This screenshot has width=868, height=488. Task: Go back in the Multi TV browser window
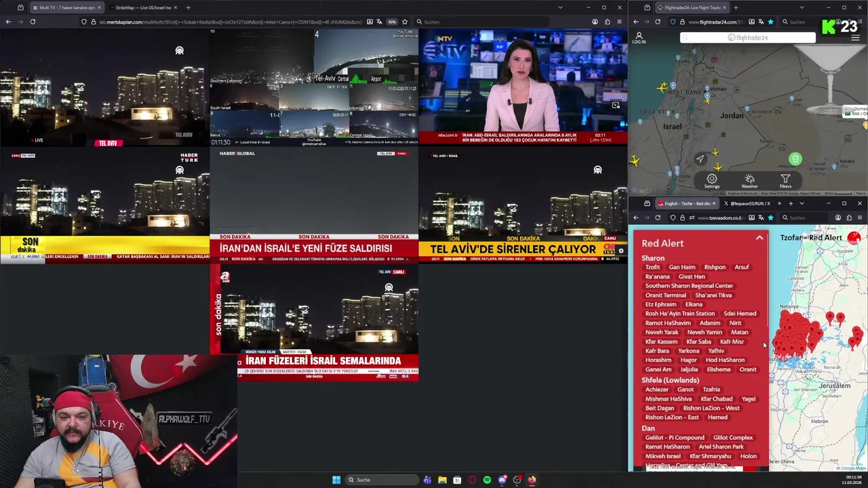8,22
